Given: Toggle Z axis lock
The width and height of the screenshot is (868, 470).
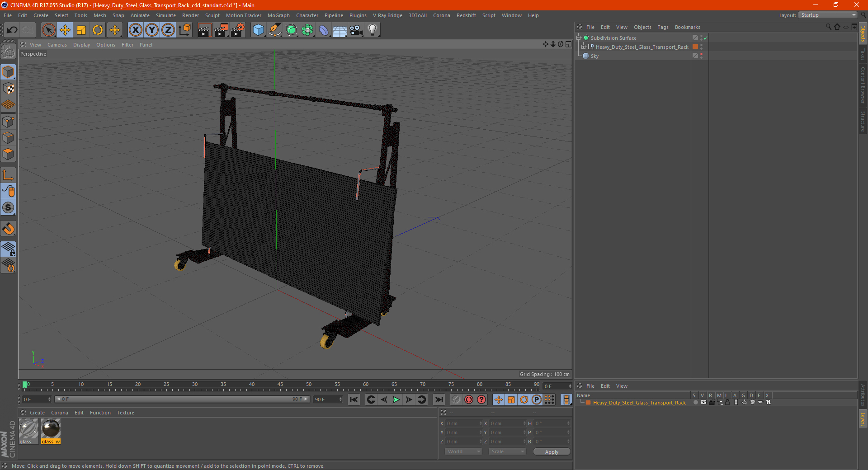Looking at the screenshot, I should click(168, 30).
